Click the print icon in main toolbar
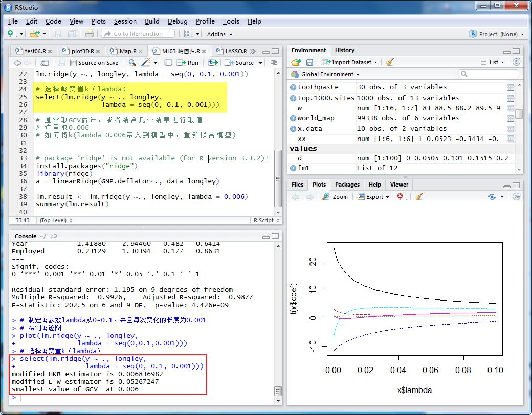Screen dimensions: 532x415 [x=90, y=34]
